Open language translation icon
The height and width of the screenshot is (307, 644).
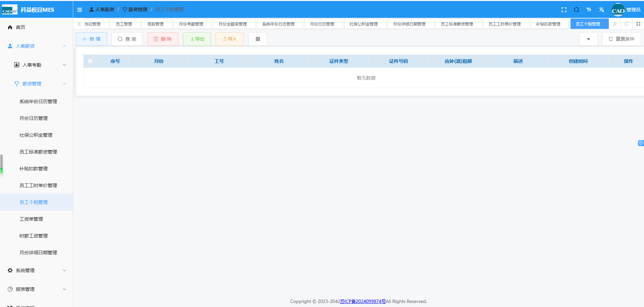tap(602, 10)
